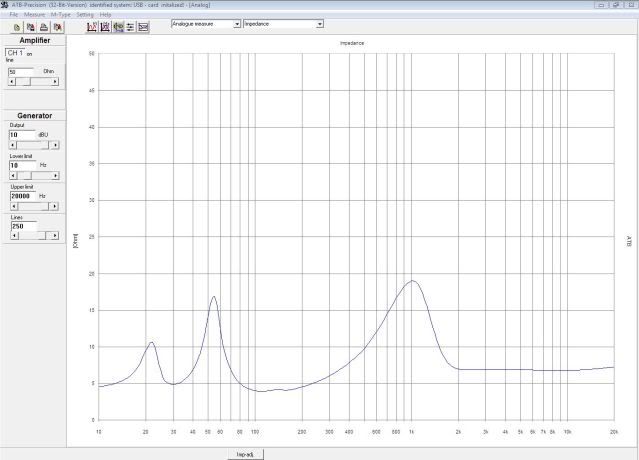
Task: Click the last measurement toolbar icon
Action: click(x=143, y=27)
